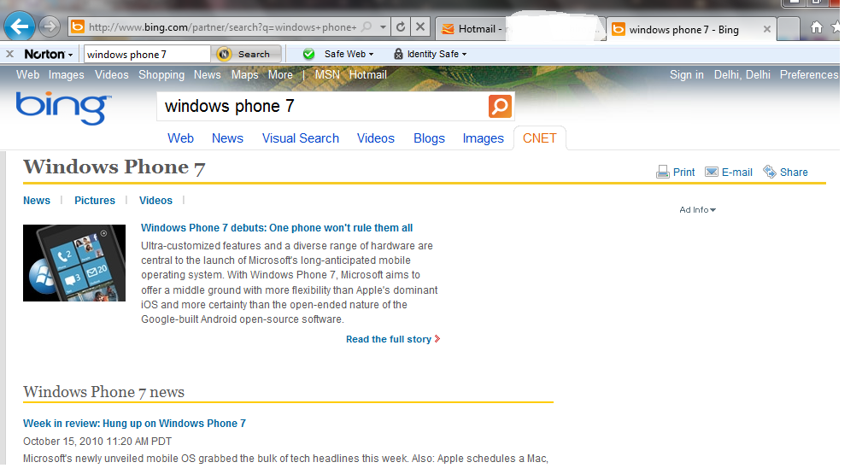Open Images in the Bing top navigation
Viewport: 868px width, 474px height.
pyautogui.click(x=67, y=74)
